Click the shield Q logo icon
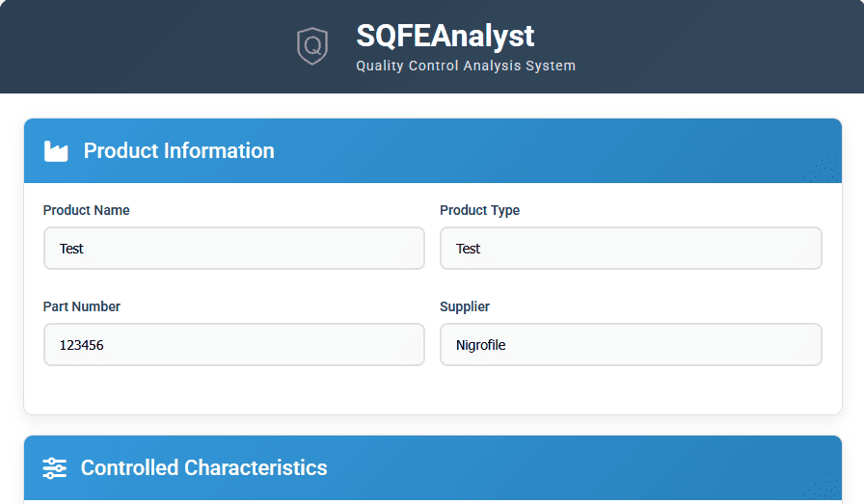This screenshot has width=864, height=504. coord(312,46)
